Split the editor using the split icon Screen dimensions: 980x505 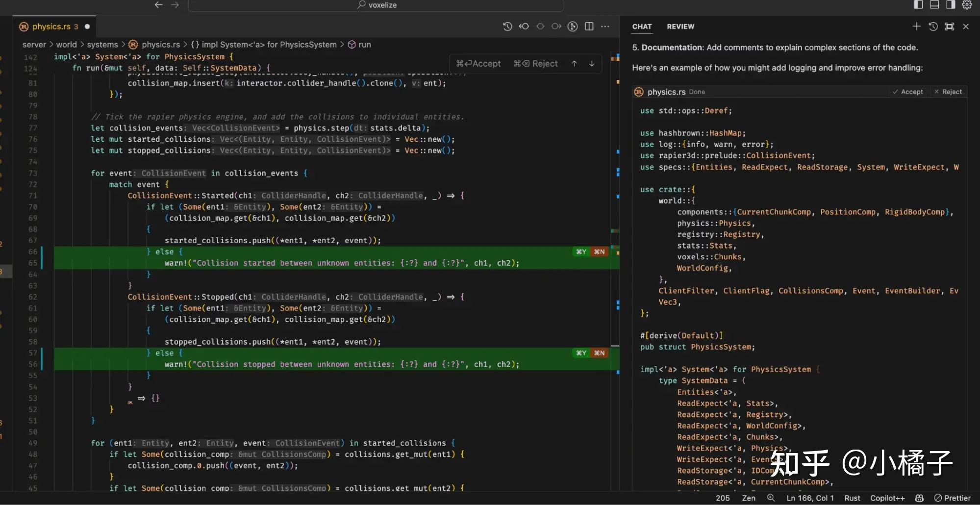pos(589,26)
